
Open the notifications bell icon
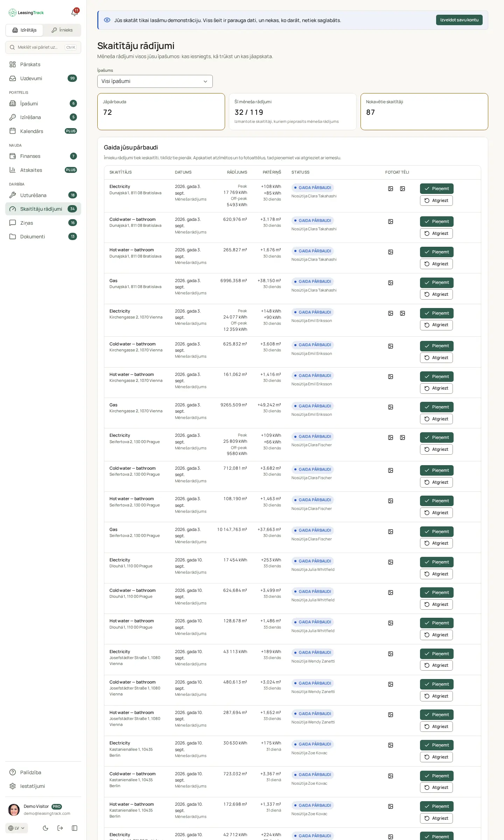(75, 13)
